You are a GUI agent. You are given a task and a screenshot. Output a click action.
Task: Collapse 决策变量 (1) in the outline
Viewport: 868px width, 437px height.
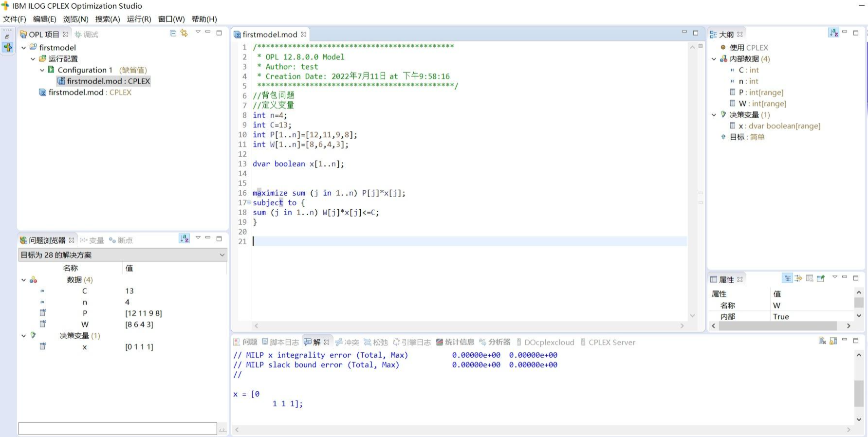pos(714,115)
